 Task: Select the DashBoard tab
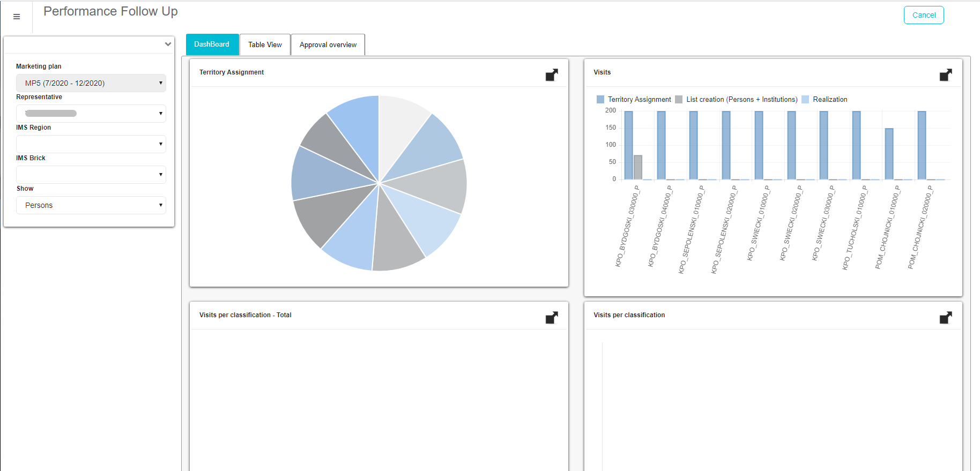click(212, 44)
